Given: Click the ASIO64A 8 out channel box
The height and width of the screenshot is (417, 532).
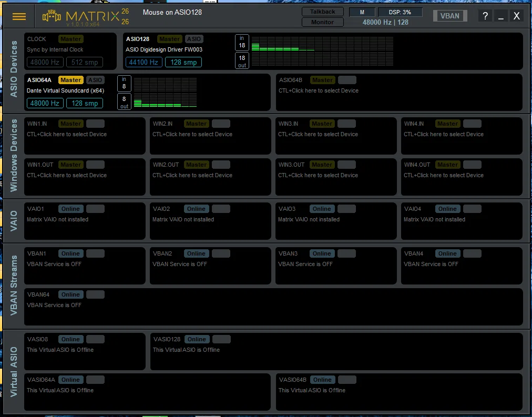Looking at the screenshot, I should coord(124,102).
